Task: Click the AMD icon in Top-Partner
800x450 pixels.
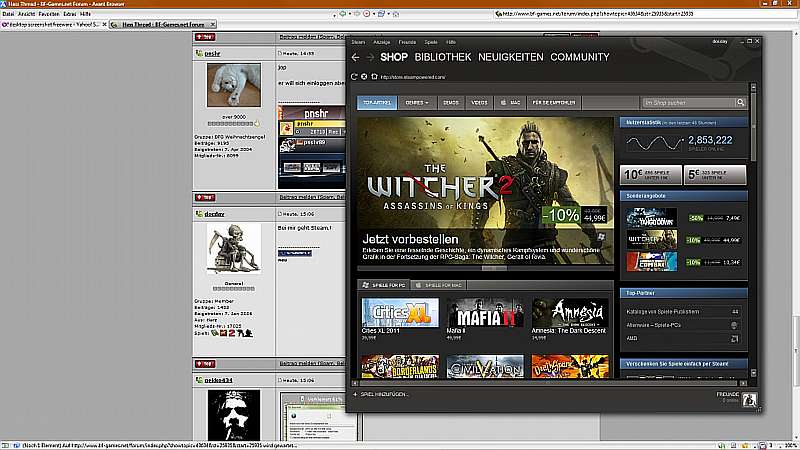Action: tap(735, 338)
